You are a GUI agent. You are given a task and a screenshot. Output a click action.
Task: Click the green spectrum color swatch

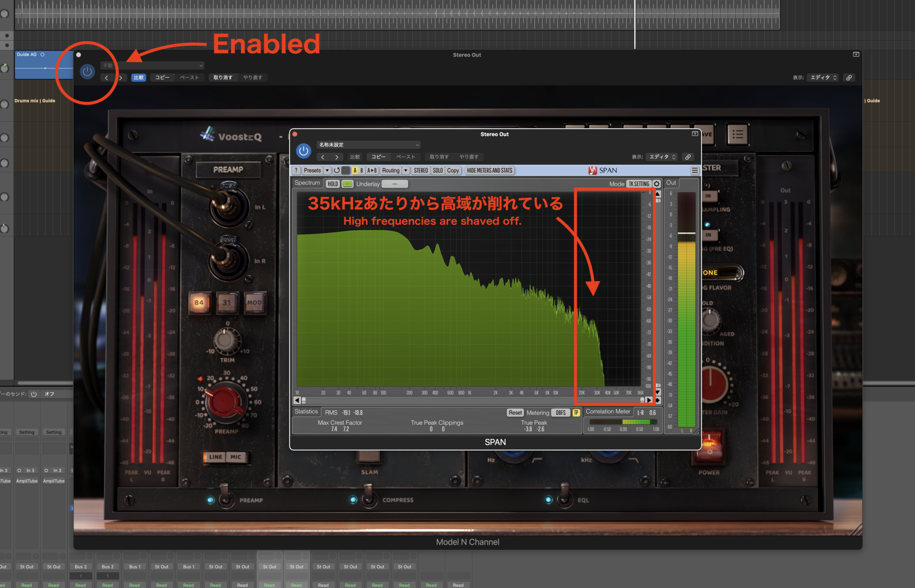pyautogui.click(x=347, y=184)
